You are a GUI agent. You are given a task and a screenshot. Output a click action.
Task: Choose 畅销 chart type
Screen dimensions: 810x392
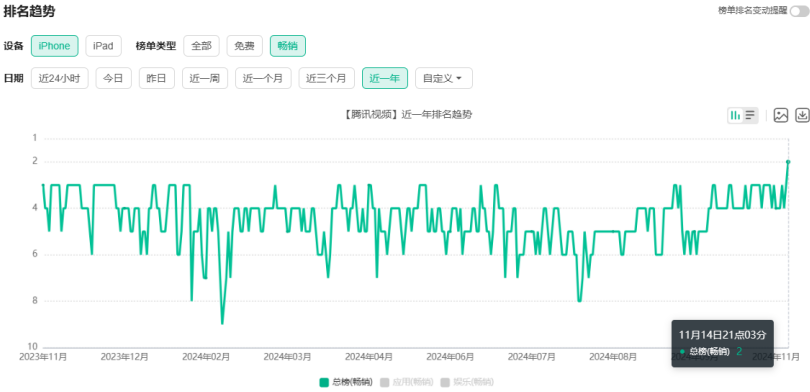(288, 46)
